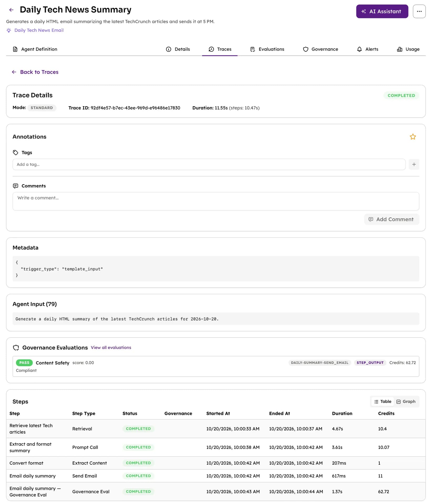Go to the Governance tab
The width and height of the screenshot is (433, 504).
point(320,49)
